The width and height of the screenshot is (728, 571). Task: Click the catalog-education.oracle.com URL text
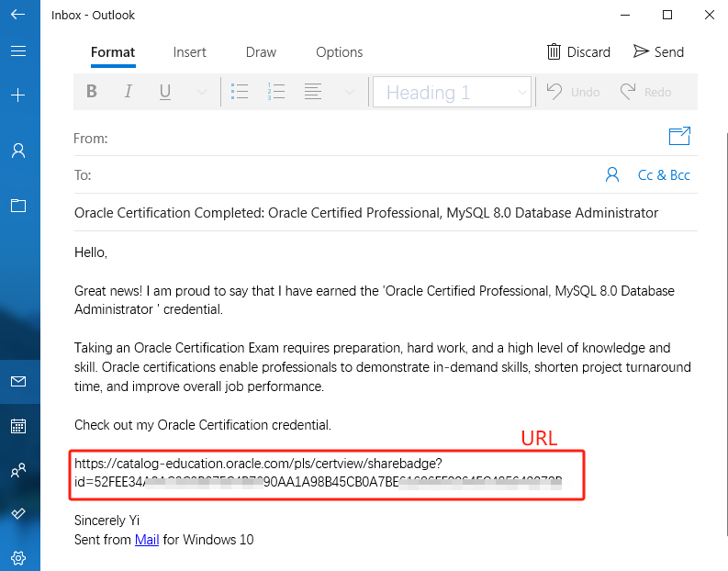318,473
